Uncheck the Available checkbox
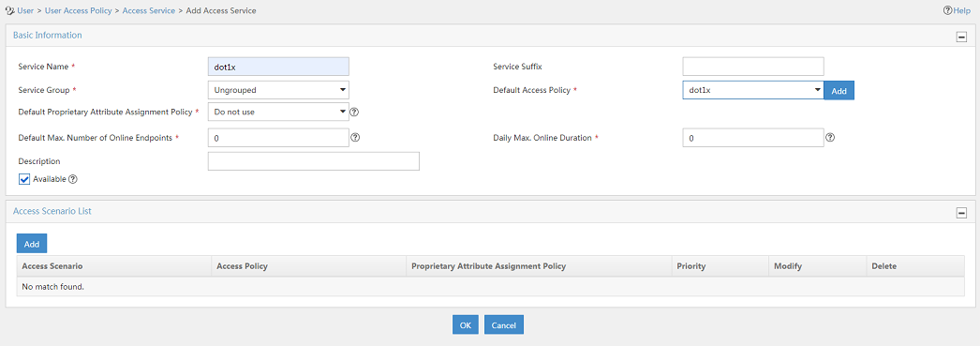 [x=25, y=180]
